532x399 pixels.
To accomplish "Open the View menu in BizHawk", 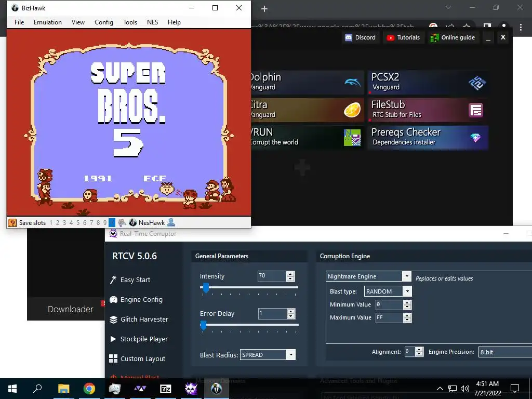I will 78,22.
